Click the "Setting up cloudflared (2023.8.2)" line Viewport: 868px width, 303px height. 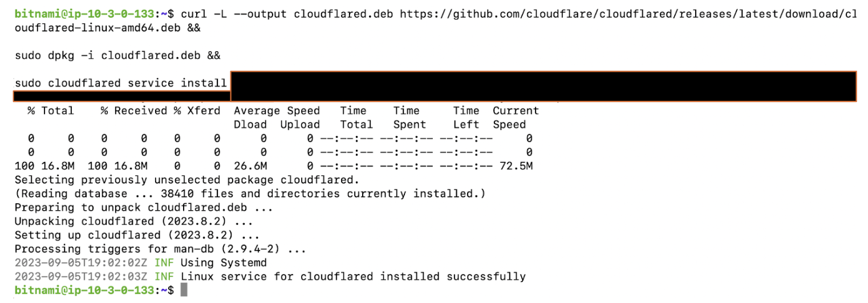137,235
